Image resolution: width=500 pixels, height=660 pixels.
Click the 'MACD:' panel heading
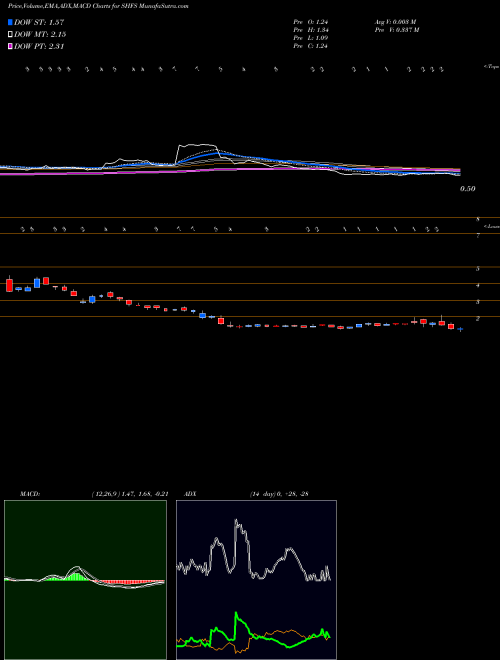[x=30, y=494]
